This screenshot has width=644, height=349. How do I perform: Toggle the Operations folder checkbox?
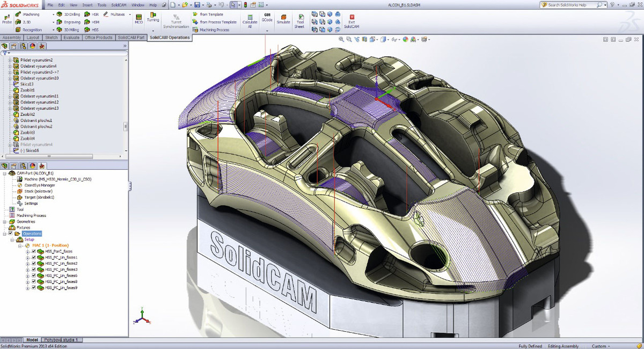(x=10, y=234)
